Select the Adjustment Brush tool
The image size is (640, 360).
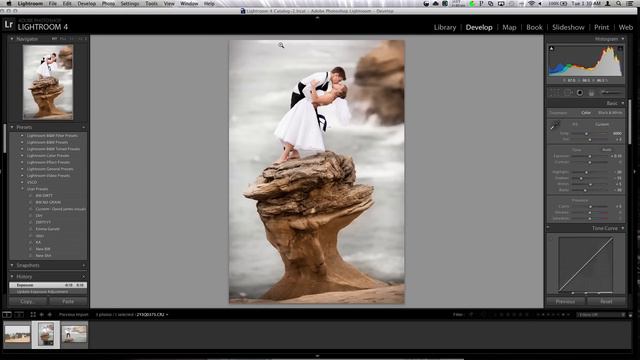click(x=611, y=93)
